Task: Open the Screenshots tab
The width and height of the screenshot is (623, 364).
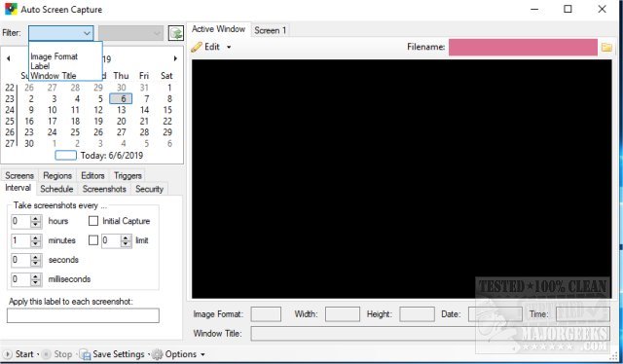Action: click(x=104, y=189)
